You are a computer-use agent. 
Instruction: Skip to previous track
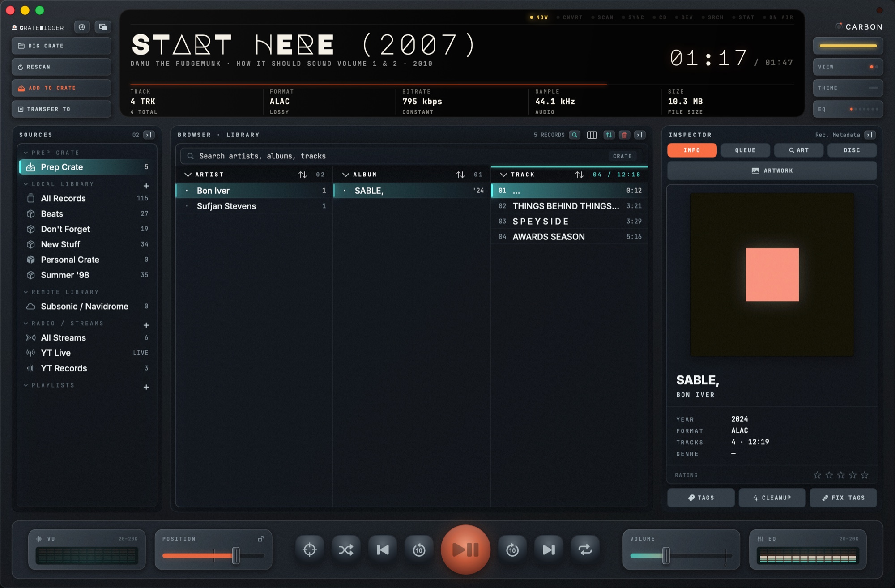pyautogui.click(x=383, y=550)
